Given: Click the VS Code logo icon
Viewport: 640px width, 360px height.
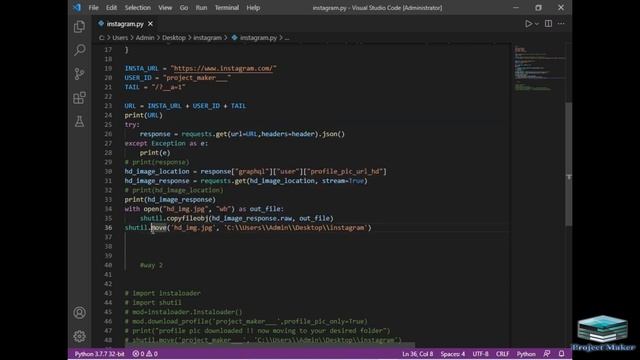Looking at the screenshot, I should pyautogui.click(x=77, y=7).
